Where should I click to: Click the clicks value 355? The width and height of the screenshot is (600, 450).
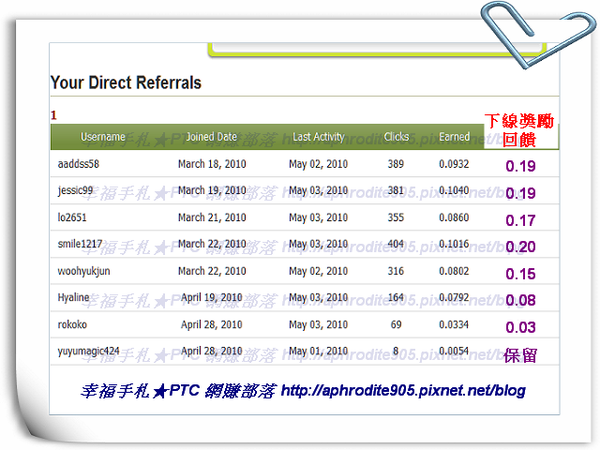coord(396,217)
